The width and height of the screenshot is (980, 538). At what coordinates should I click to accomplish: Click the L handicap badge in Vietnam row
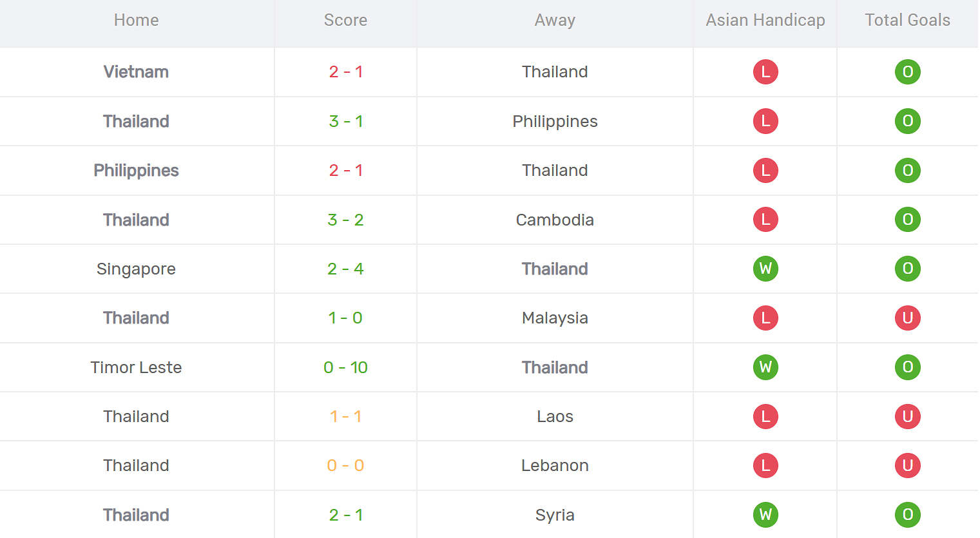[x=765, y=72]
